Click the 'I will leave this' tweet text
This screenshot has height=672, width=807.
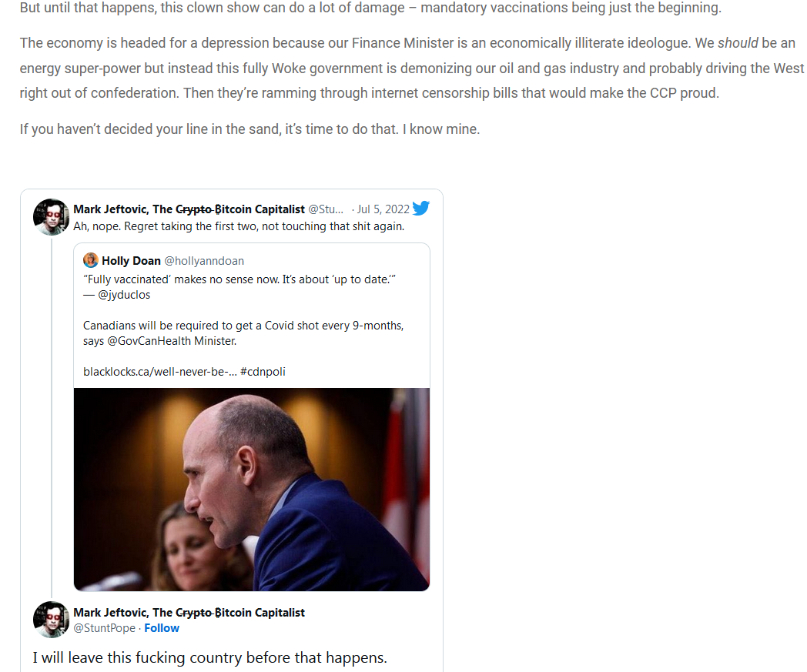209,657
